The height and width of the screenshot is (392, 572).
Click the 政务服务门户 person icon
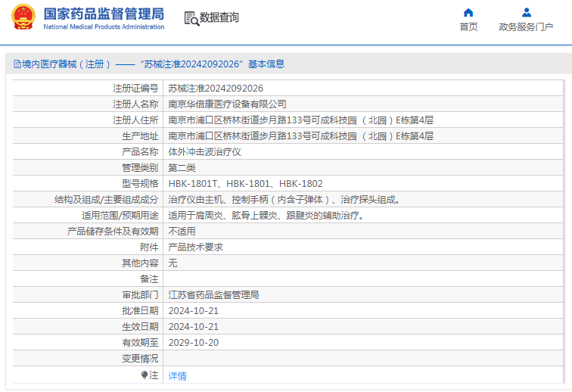click(526, 13)
